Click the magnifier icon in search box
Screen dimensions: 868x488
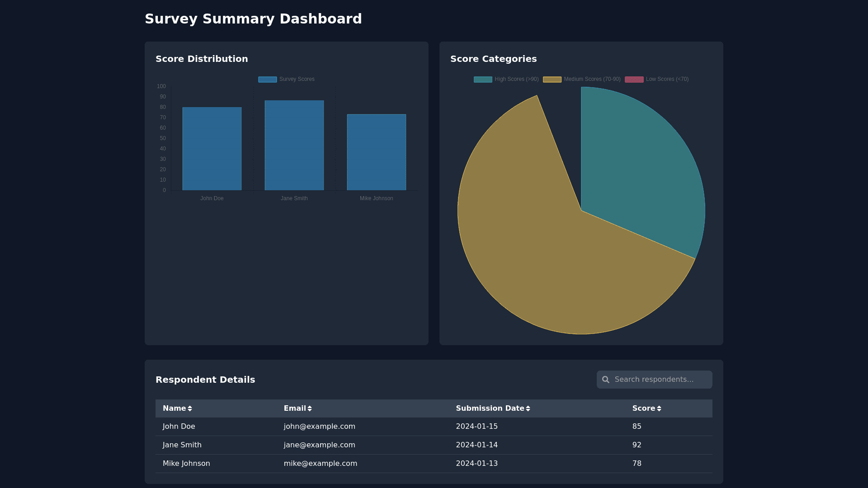tap(606, 380)
